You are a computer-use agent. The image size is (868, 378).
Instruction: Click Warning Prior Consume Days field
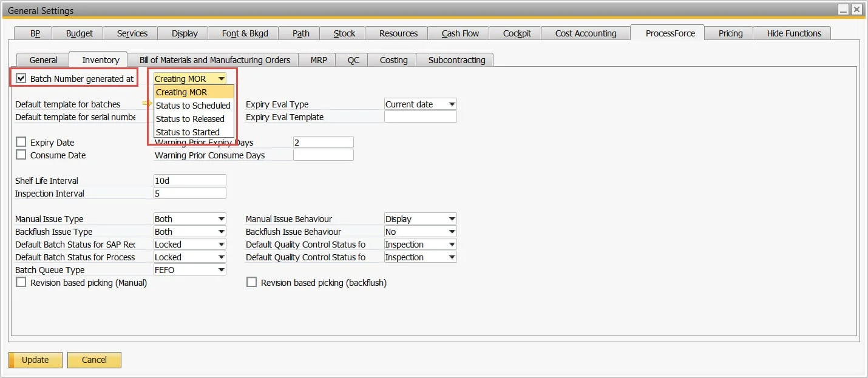[323, 155]
